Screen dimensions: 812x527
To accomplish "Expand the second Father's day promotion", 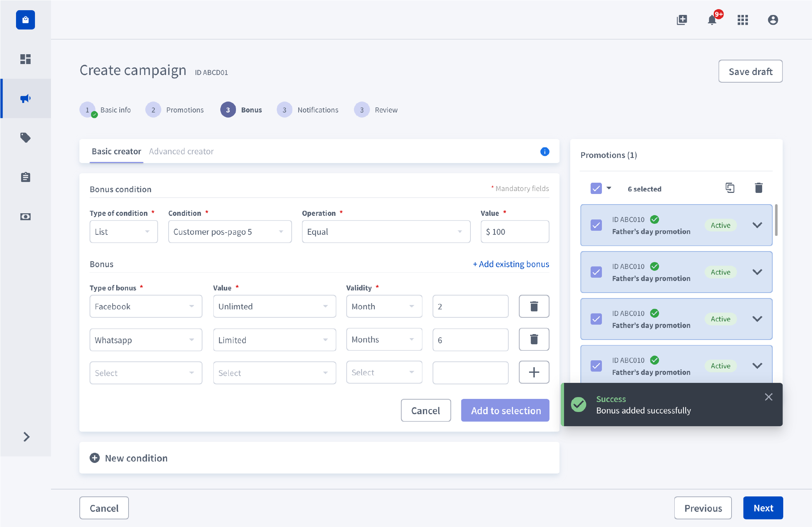I will pyautogui.click(x=757, y=272).
